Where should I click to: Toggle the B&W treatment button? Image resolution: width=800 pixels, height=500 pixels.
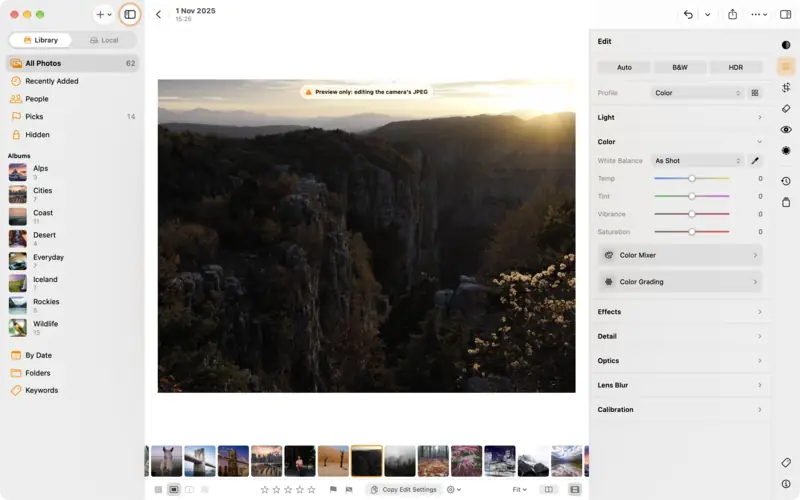tap(680, 67)
